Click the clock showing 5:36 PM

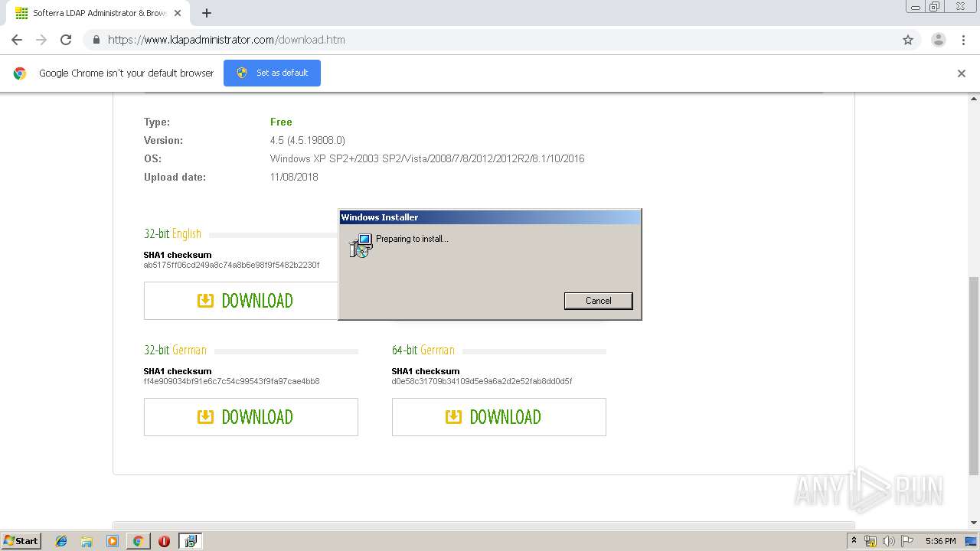click(x=940, y=541)
